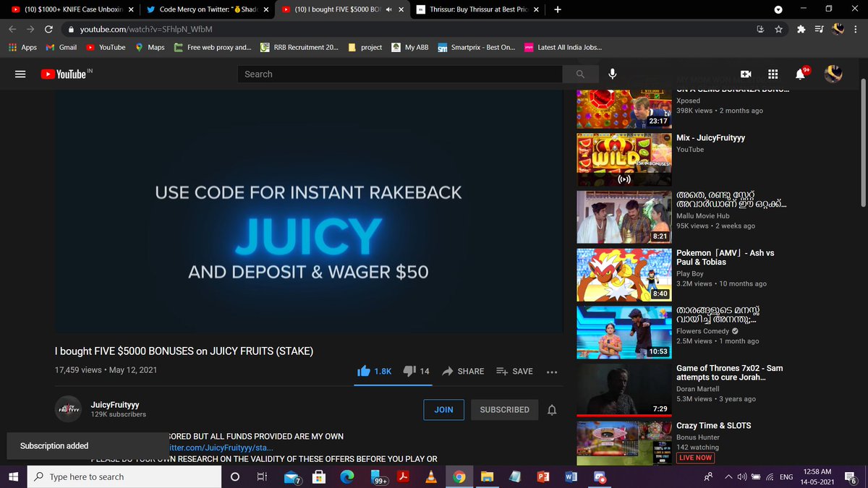Screen dimensions: 868x488
Task: Close the Code Mercy on Twitter tab
Action: click(265, 10)
